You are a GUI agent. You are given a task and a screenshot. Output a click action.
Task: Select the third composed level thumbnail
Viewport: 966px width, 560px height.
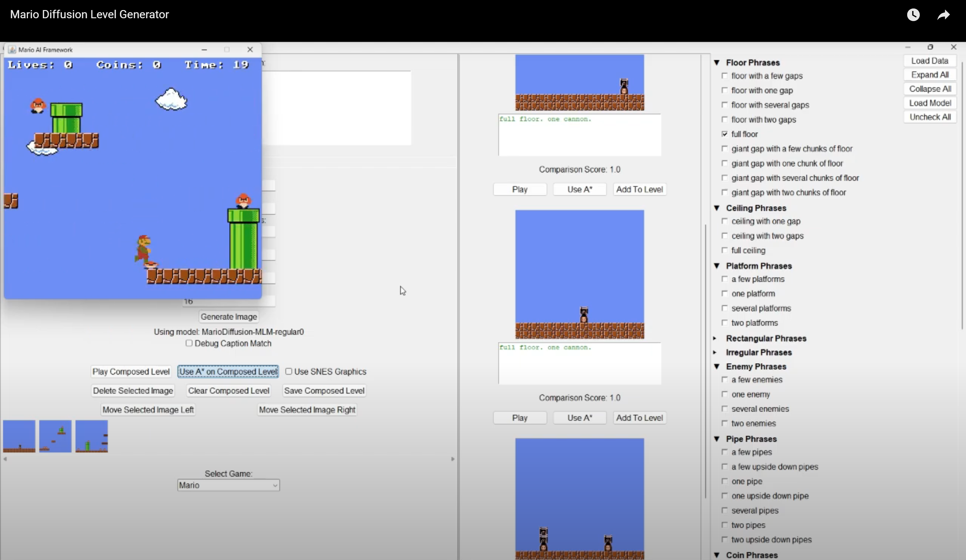(92, 436)
